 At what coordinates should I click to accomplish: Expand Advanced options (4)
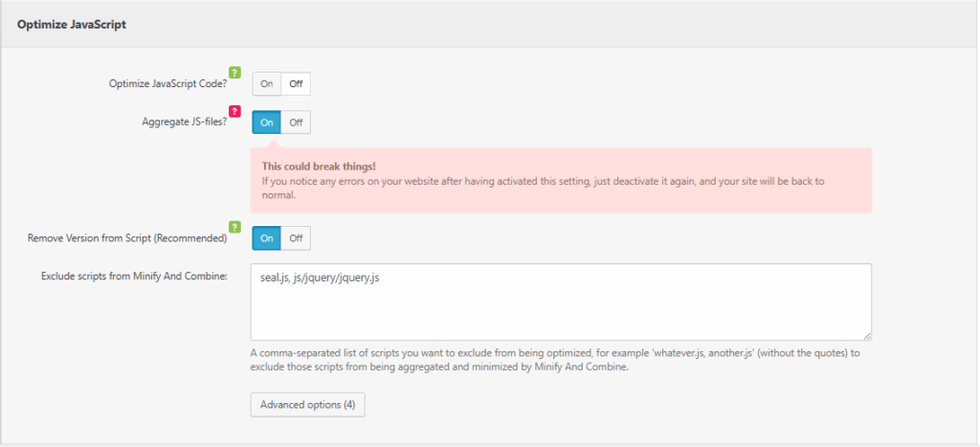[x=307, y=405]
